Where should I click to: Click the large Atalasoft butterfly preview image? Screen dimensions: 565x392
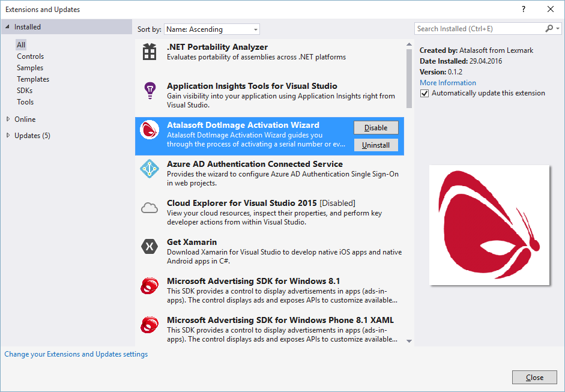pyautogui.click(x=489, y=225)
